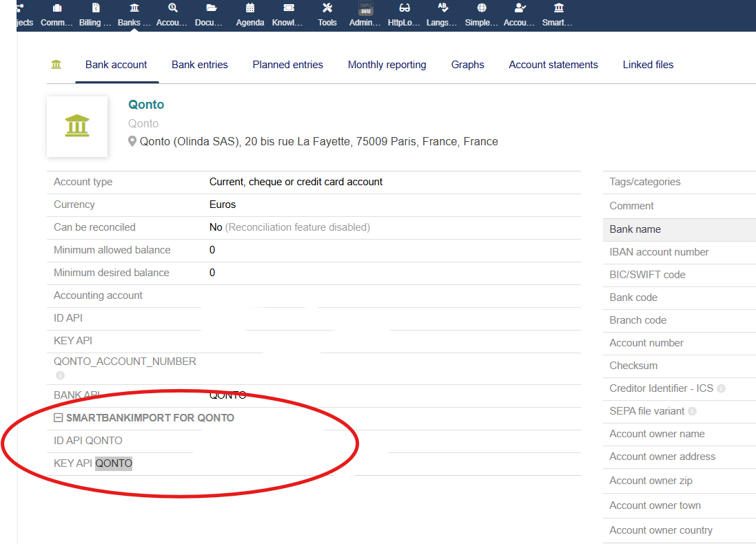
Task: Click info icon under QONTO_ACCOUNT_NUMBER
Action: coord(60,375)
